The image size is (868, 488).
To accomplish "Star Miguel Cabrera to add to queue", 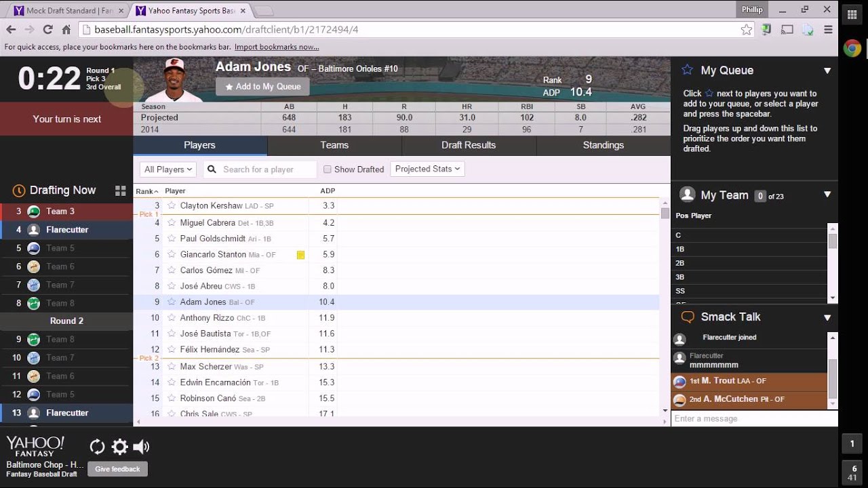I will point(172,223).
